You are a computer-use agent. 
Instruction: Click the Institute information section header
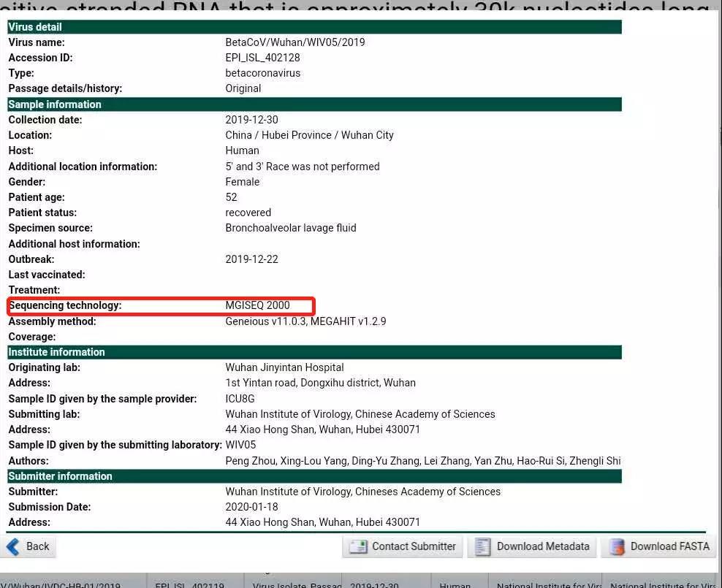pos(314,352)
